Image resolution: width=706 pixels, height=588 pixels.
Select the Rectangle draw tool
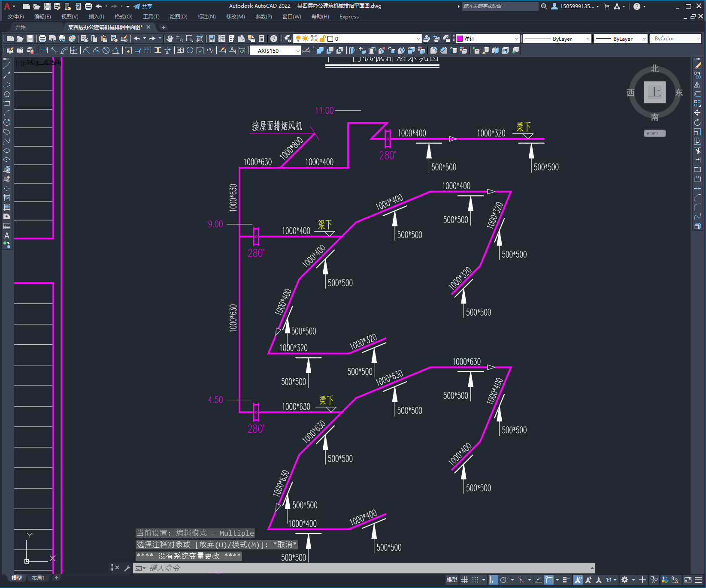7,103
